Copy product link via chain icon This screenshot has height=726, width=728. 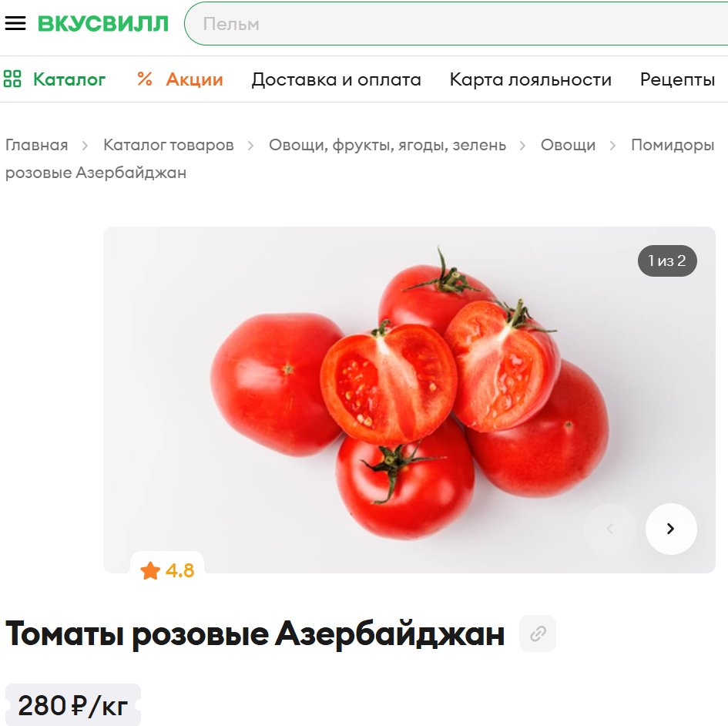pyautogui.click(x=538, y=634)
